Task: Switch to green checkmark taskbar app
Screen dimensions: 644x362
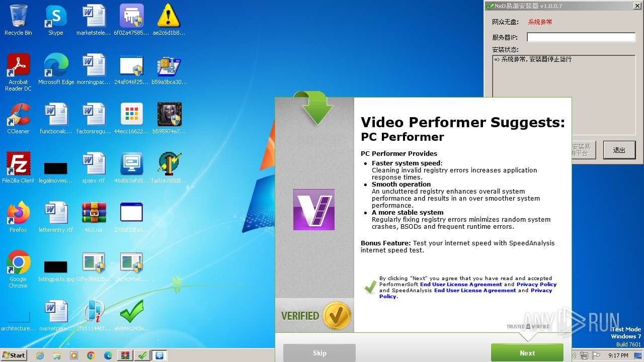Action: click(142, 355)
